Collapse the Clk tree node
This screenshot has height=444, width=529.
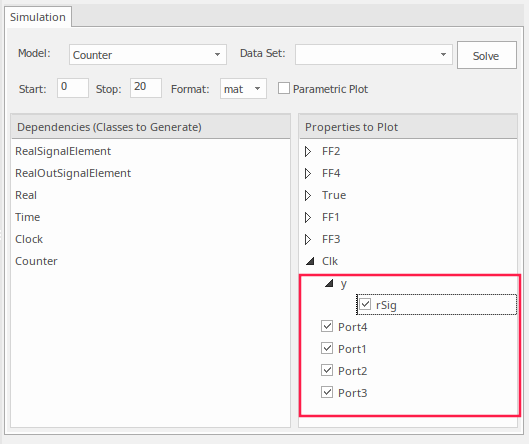(310, 261)
